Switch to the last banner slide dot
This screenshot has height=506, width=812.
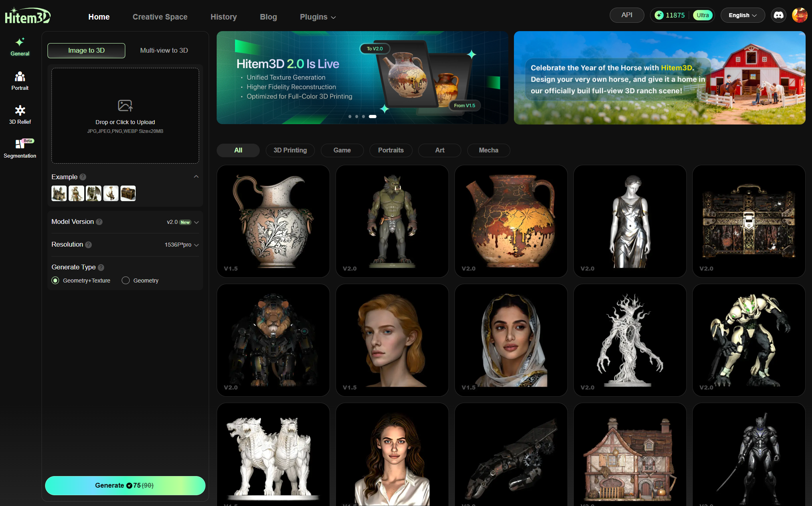372,117
